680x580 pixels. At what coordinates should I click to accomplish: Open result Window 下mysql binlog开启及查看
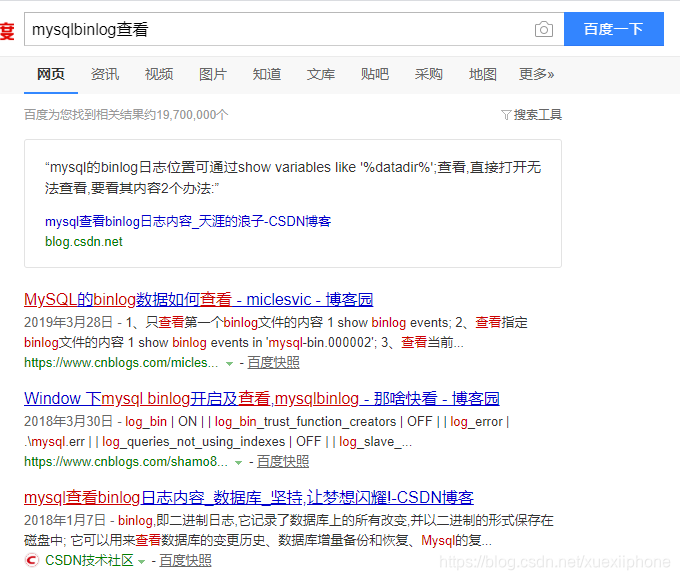(x=262, y=398)
